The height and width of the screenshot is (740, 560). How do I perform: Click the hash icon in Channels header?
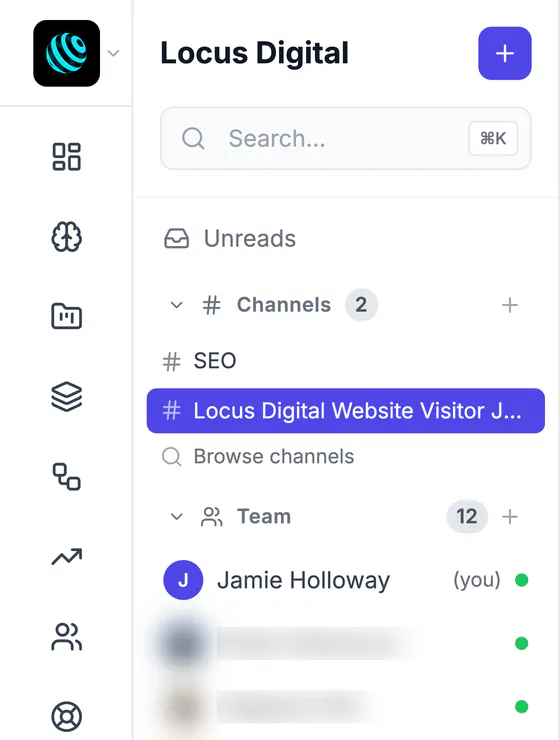[x=211, y=305]
